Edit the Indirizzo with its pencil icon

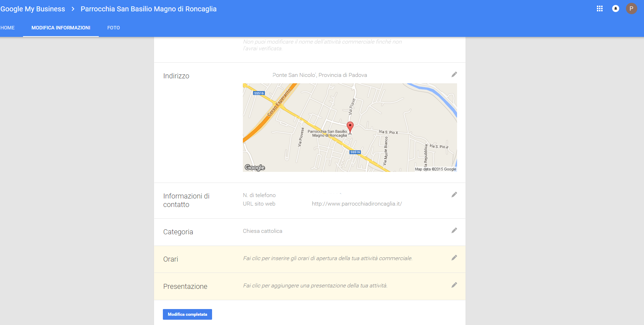(454, 74)
